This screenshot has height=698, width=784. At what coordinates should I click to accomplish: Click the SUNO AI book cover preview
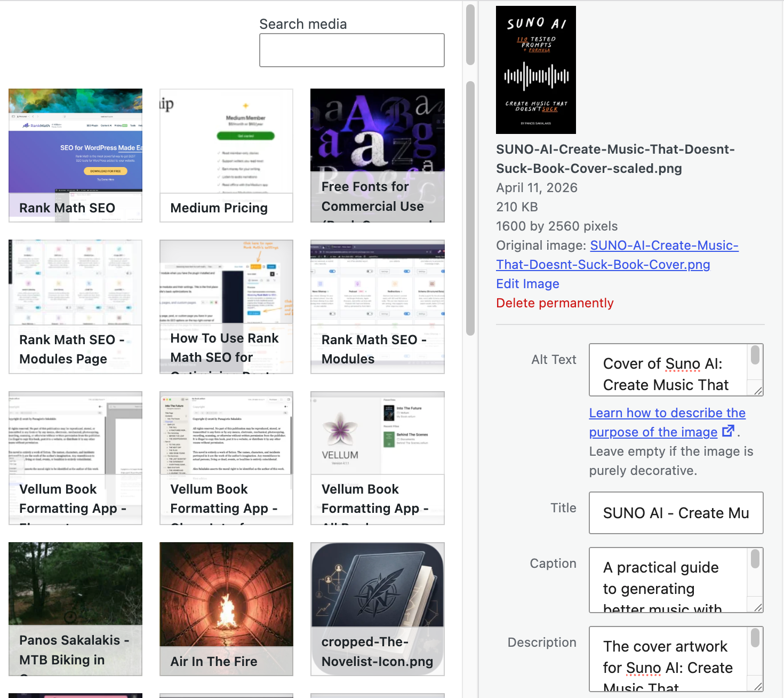tap(536, 70)
